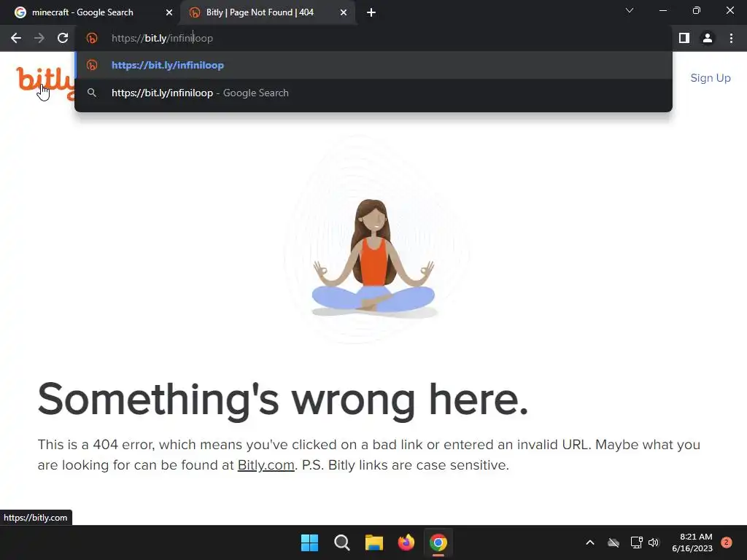Launch Firefox from the taskbar

point(406,542)
